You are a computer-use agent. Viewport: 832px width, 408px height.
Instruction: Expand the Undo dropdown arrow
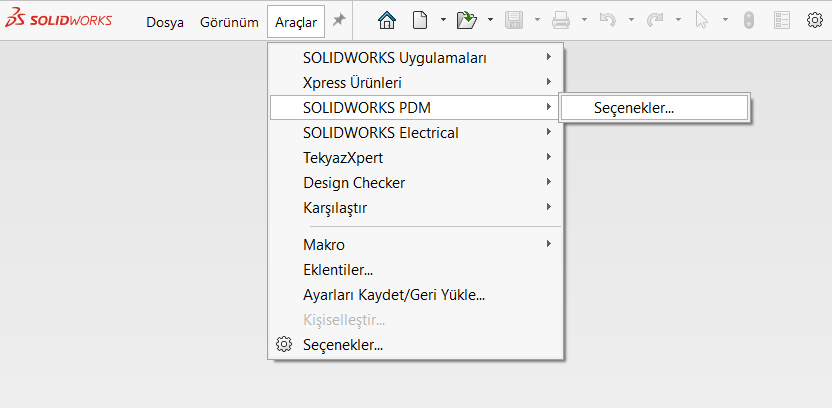[x=631, y=20]
